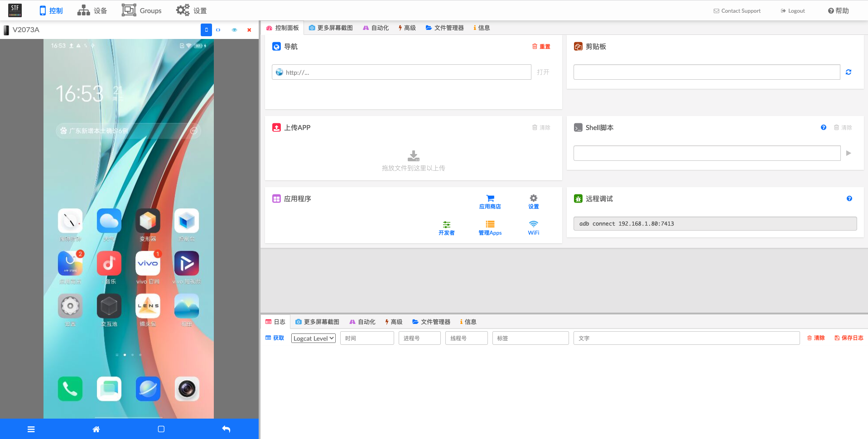Click Contact Support link
This screenshot has height=439, width=868.
(x=737, y=11)
